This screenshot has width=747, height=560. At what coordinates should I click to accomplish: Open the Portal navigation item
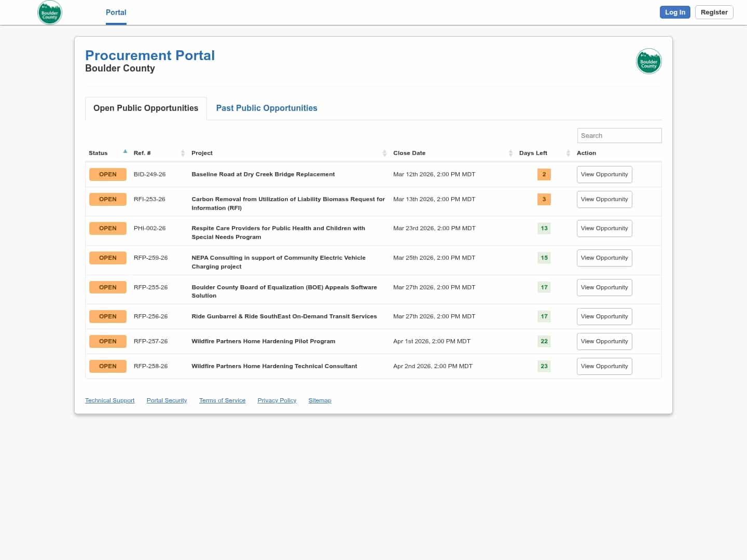116,12
